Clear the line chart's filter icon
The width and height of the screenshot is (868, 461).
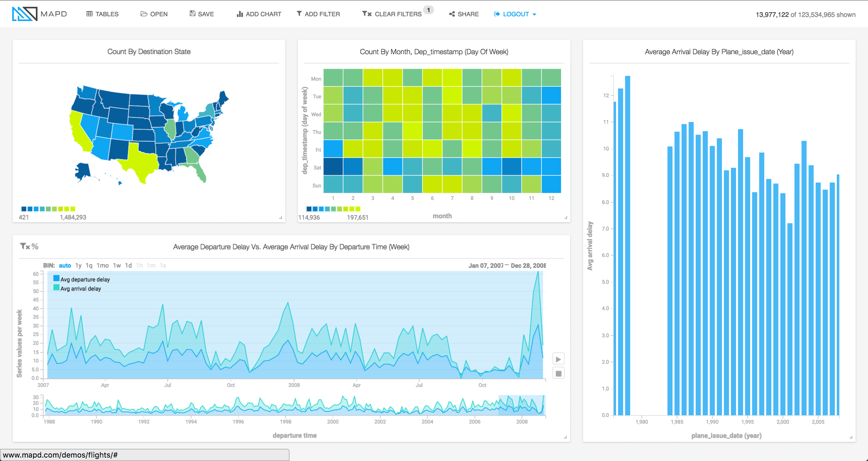pos(25,246)
